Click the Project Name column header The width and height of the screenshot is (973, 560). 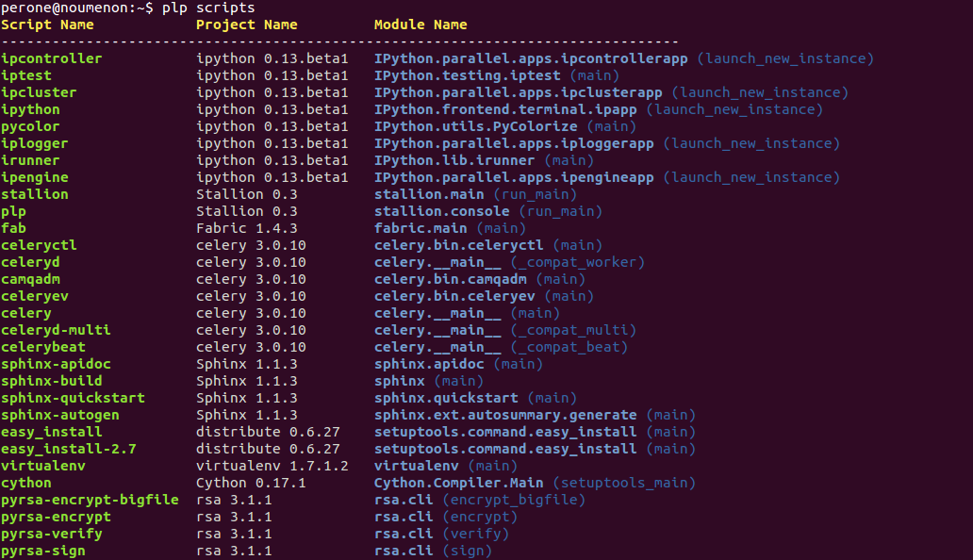pos(246,25)
